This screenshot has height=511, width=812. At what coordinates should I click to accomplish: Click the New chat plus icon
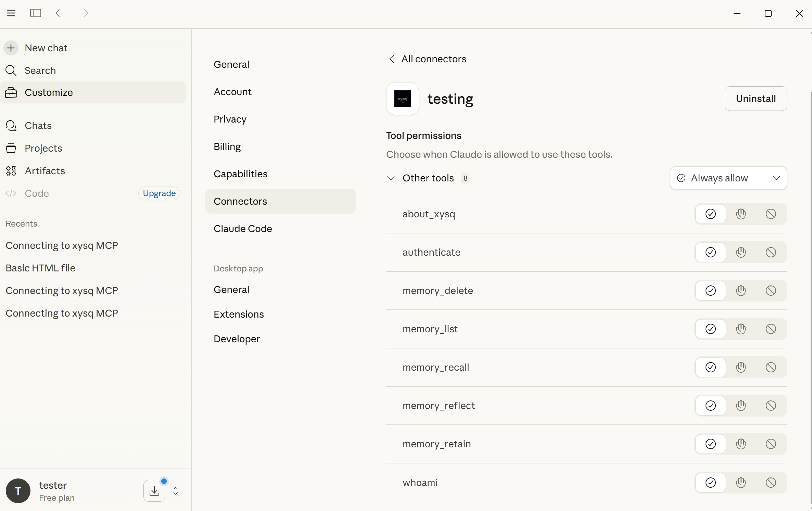(11, 48)
